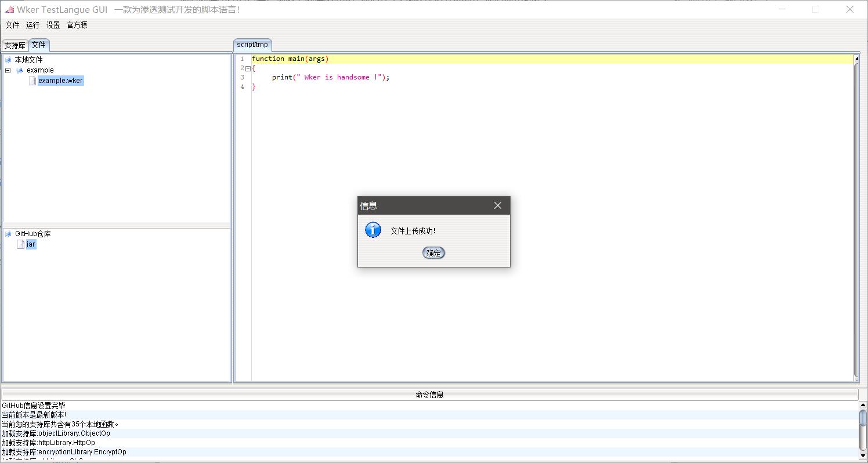The image size is (868, 463).
Task: Open the 文件 menu
Action: tap(12, 25)
